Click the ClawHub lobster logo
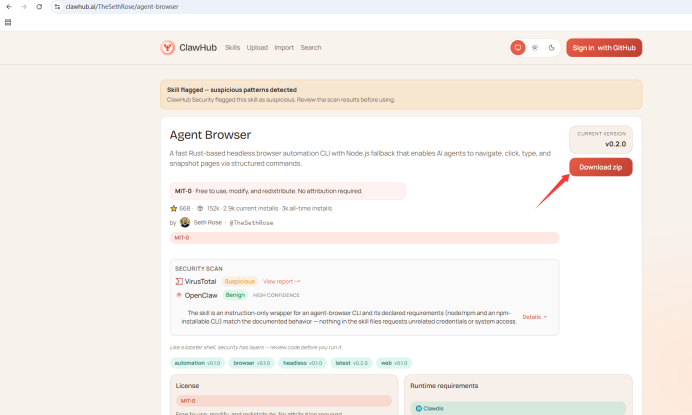692x415 pixels. [168, 48]
